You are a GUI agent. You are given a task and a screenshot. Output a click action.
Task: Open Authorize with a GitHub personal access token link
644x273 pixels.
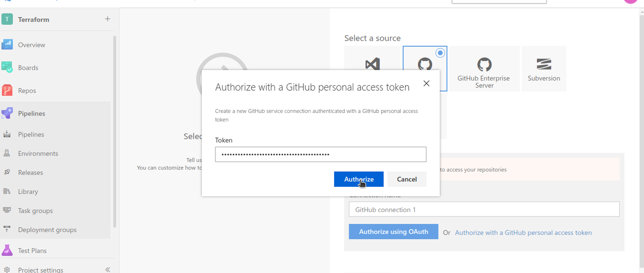click(x=523, y=233)
